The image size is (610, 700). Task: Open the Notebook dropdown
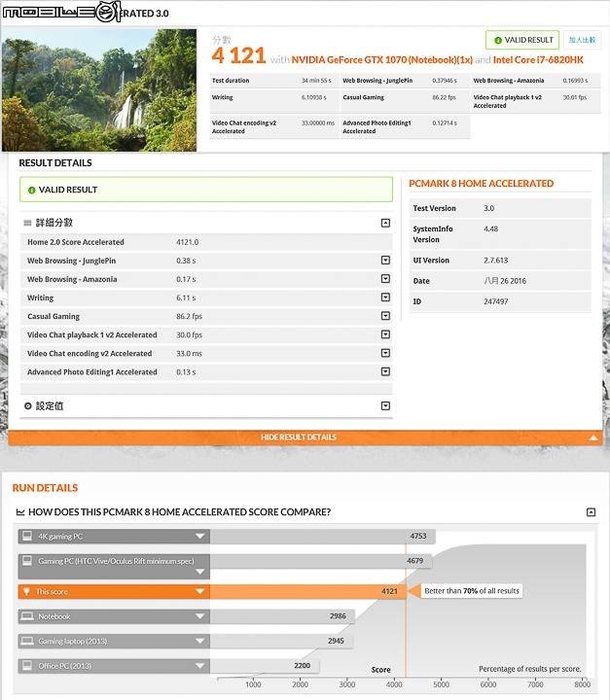tap(199, 616)
